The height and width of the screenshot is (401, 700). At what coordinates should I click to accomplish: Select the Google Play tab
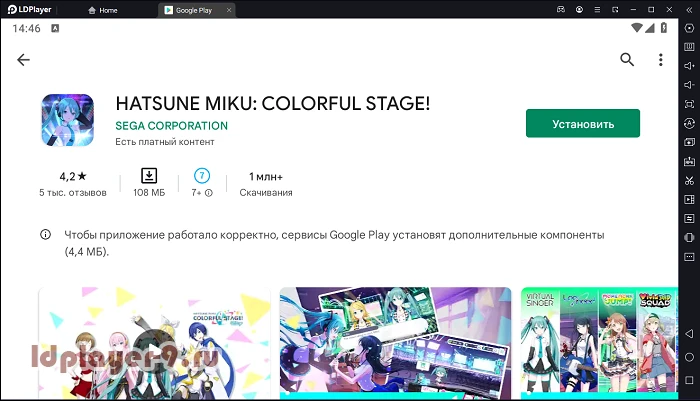[x=194, y=10]
